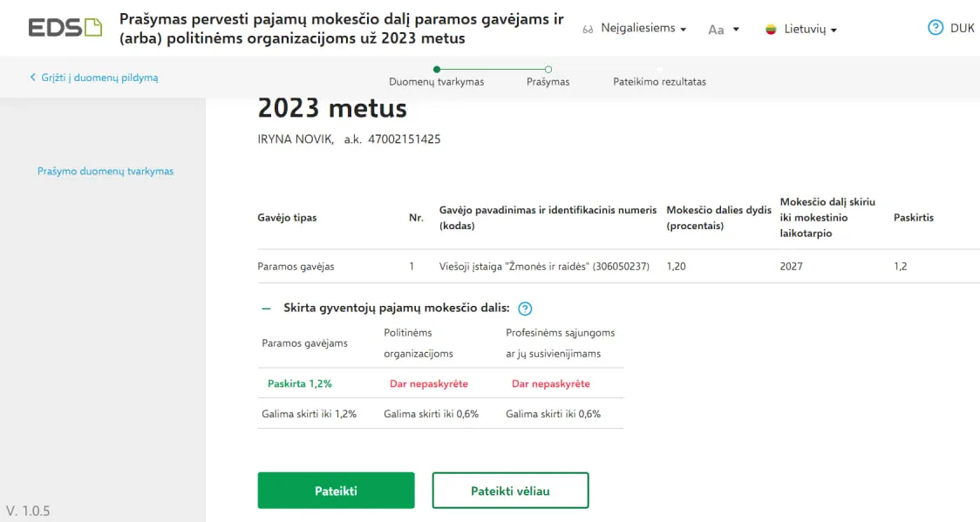This screenshot has height=522, width=980.
Task: Click the Prašymas step label
Action: point(548,81)
